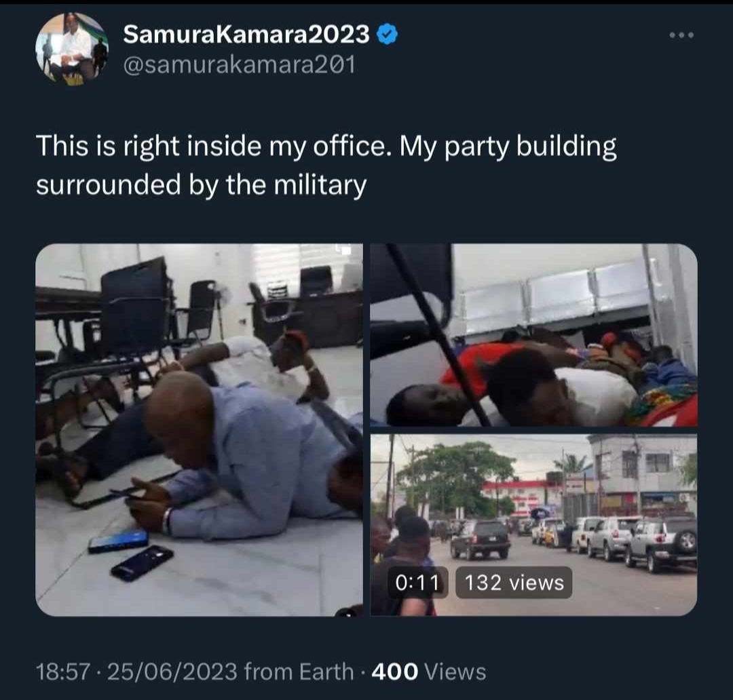Click the text line 'surrounded by the military'

[x=201, y=184]
